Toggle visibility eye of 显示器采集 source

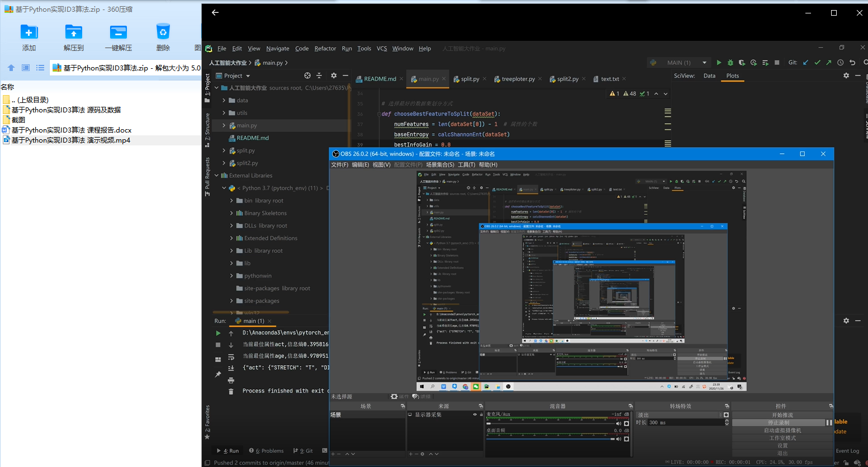475,415
